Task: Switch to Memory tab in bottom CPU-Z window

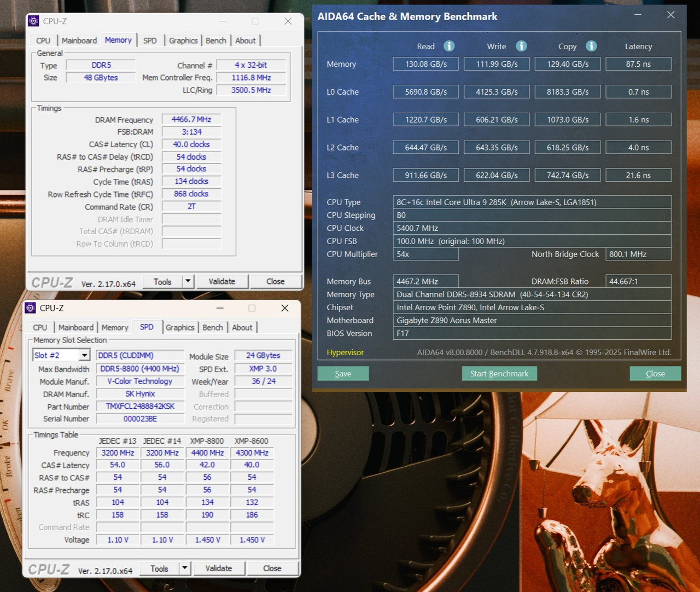Action: tap(115, 327)
